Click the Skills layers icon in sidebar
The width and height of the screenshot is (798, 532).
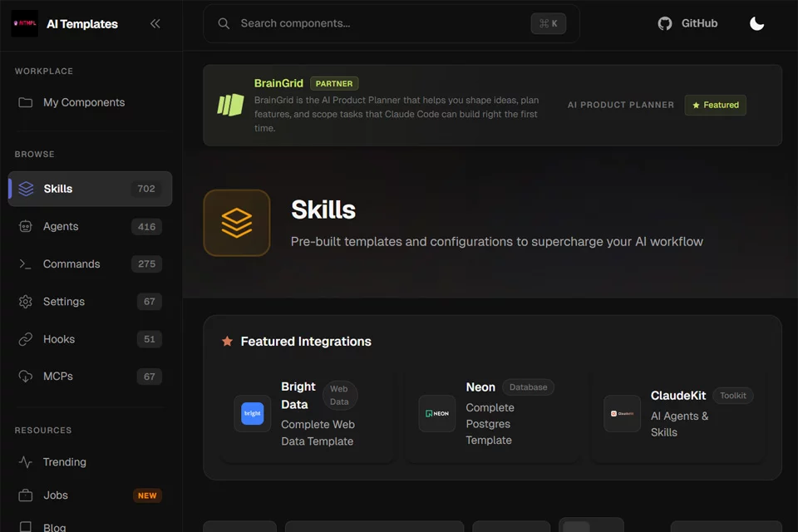(26, 189)
